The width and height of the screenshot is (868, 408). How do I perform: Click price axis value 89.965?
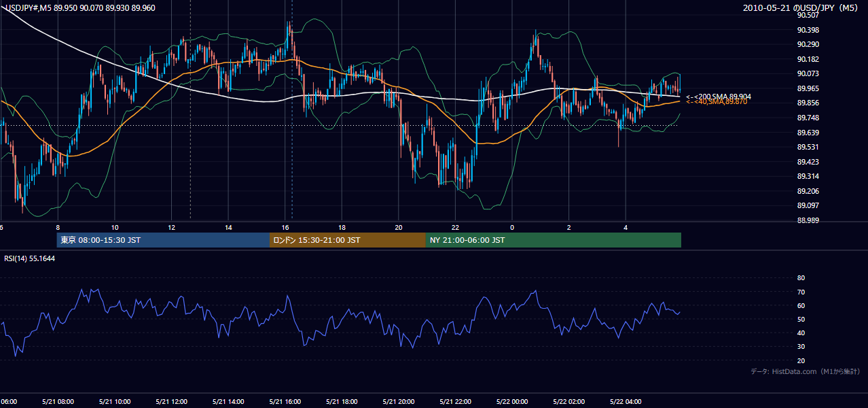808,88
